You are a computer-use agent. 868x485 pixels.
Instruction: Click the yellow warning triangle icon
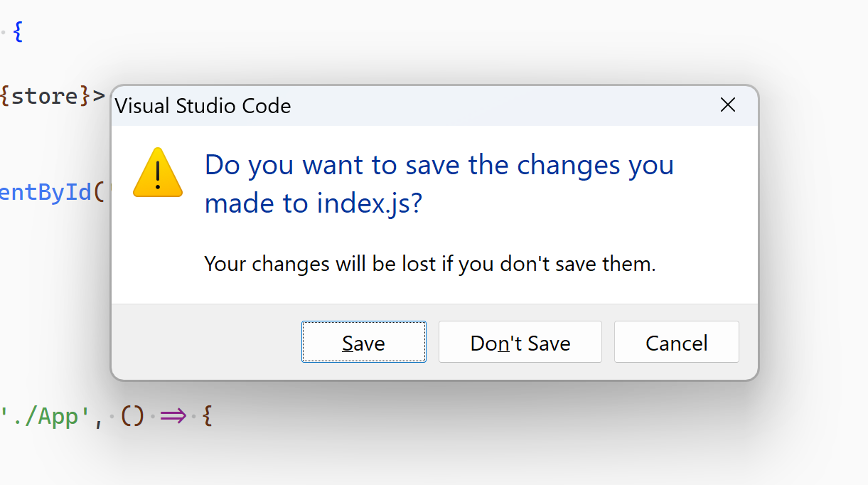pyautogui.click(x=158, y=173)
